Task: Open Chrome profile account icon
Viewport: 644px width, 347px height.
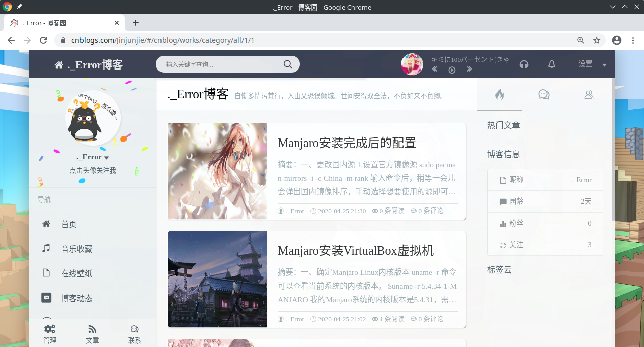Action: coord(617,40)
